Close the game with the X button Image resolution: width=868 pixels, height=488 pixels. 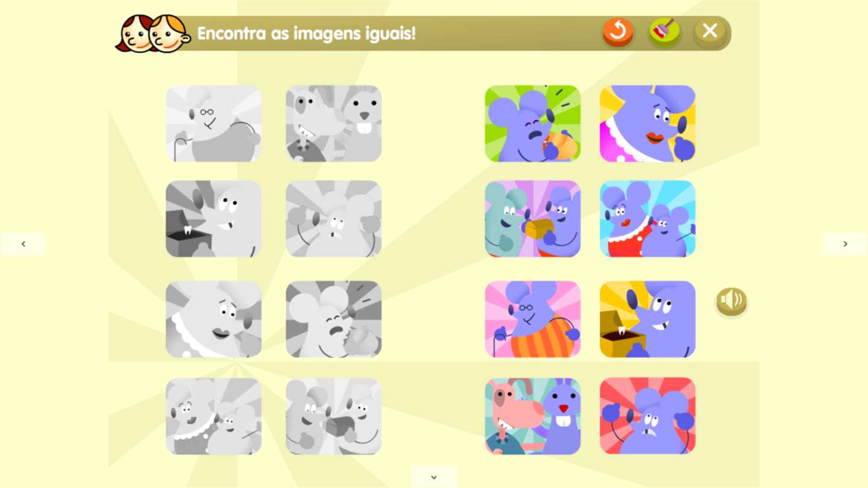(709, 32)
